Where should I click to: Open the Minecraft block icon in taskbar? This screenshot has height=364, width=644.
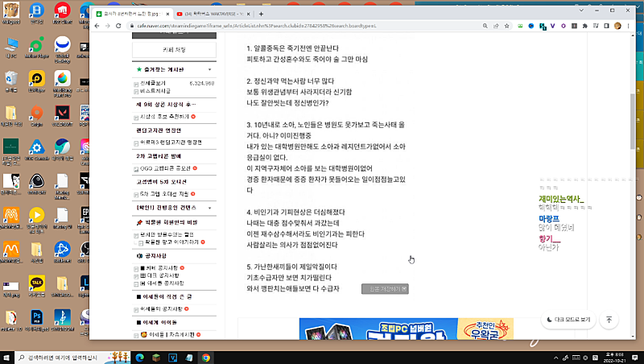pyautogui.click(x=156, y=358)
